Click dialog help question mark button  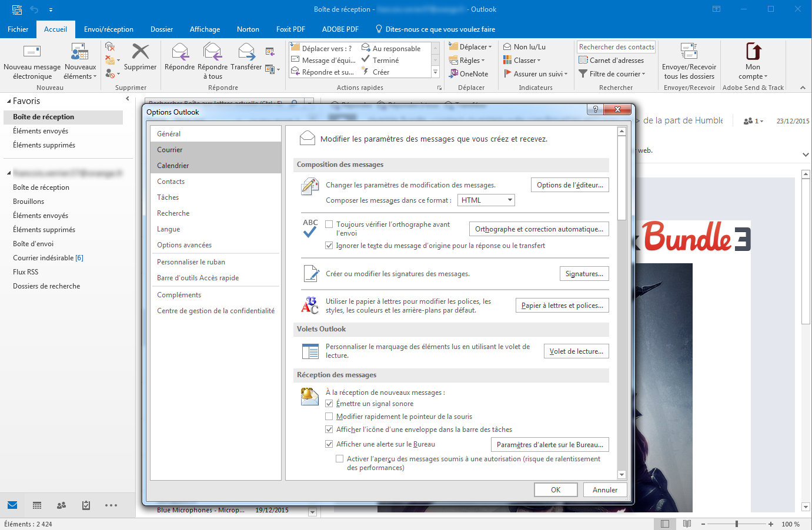coord(595,109)
